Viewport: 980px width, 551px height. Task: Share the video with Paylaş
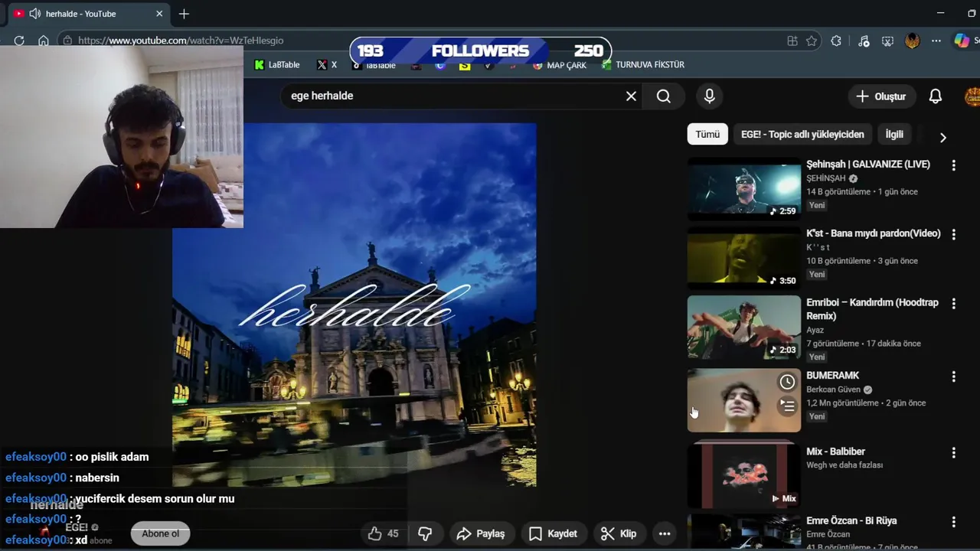[x=480, y=533]
